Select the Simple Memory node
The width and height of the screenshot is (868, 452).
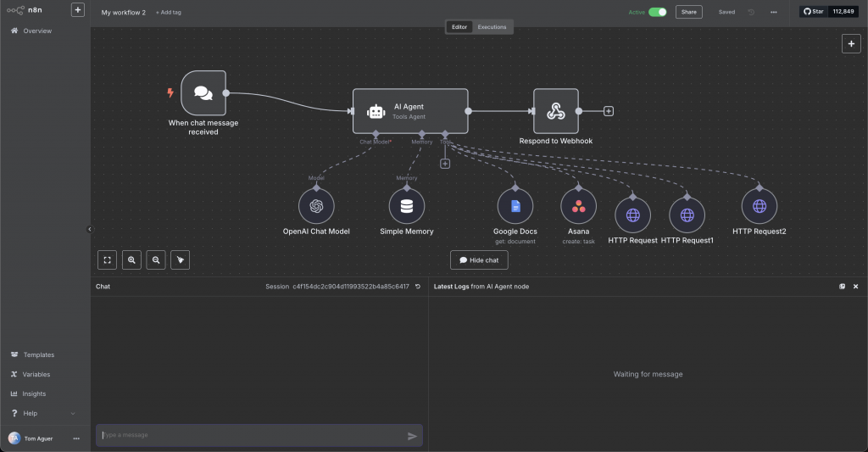[x=406, y=206]
